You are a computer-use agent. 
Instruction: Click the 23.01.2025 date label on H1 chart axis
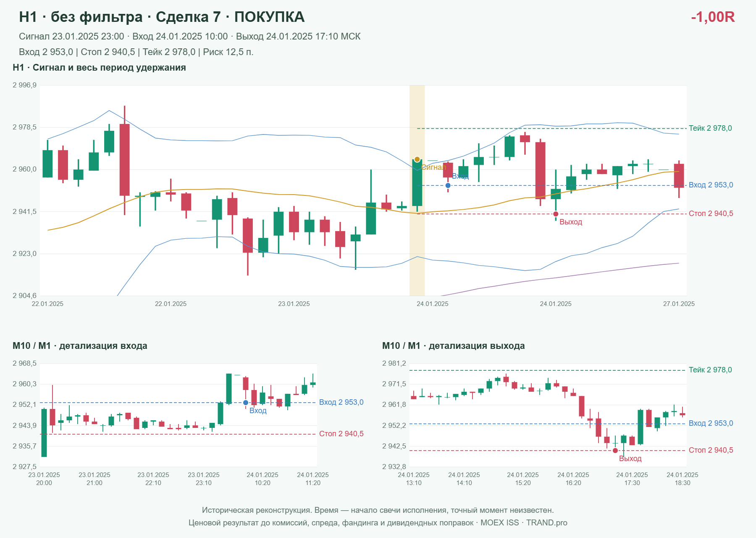click(x=294, y=304)
